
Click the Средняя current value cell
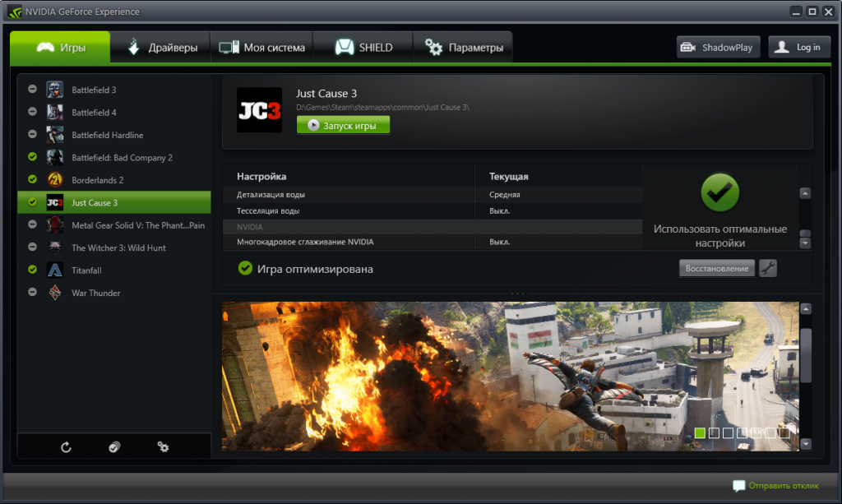504,194
